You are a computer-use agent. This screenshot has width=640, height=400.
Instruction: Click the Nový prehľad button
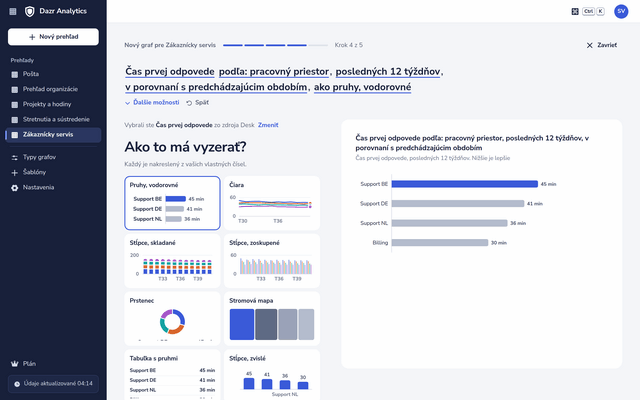click(53, 37)
